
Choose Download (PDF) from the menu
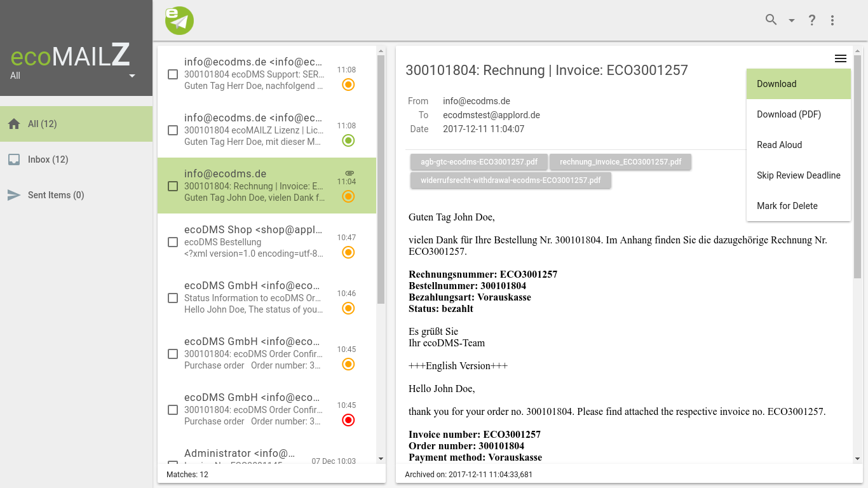pos(799,114)
